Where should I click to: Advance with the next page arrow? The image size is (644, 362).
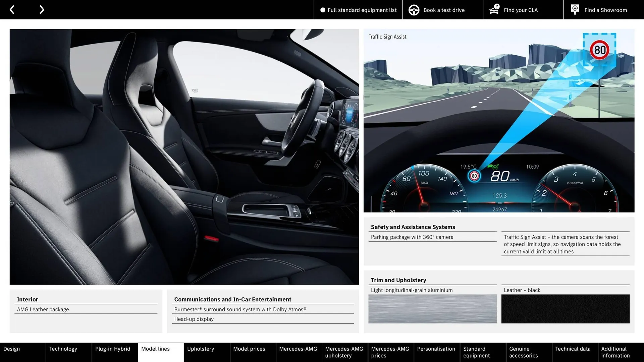coord(42,9)
